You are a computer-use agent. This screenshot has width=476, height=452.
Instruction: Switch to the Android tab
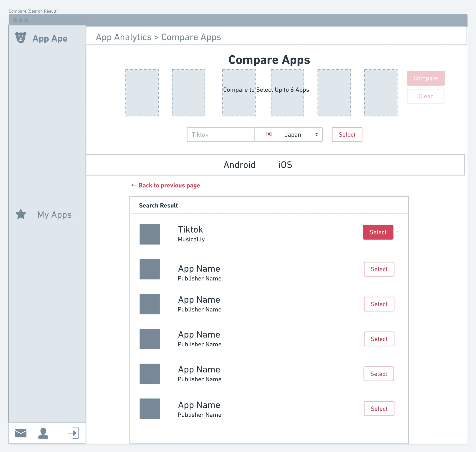click(x=239, y=165)
